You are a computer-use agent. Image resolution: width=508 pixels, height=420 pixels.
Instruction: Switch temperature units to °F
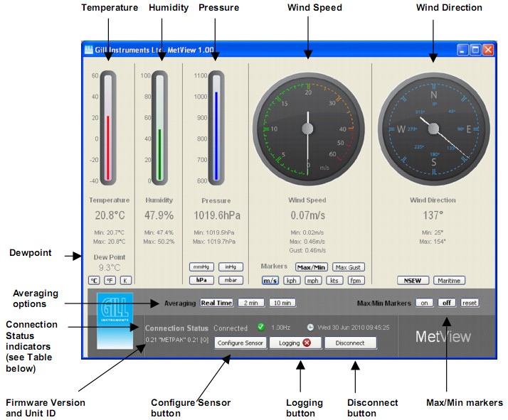110,281
